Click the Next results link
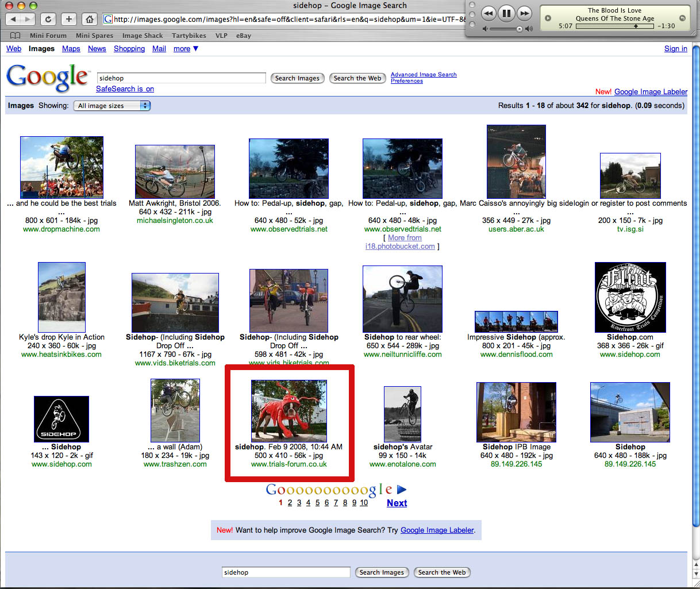The width and height of the screenshot is (700, 589). [x=397, y=503]
